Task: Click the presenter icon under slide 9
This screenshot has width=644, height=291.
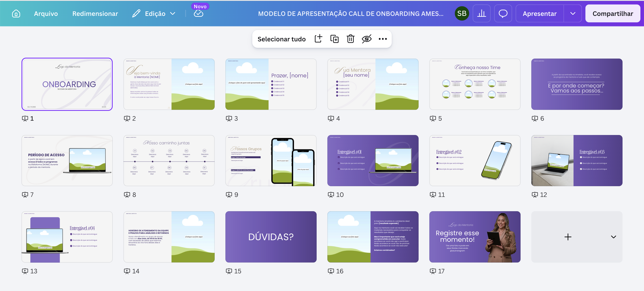Action: tap(229, 195)
